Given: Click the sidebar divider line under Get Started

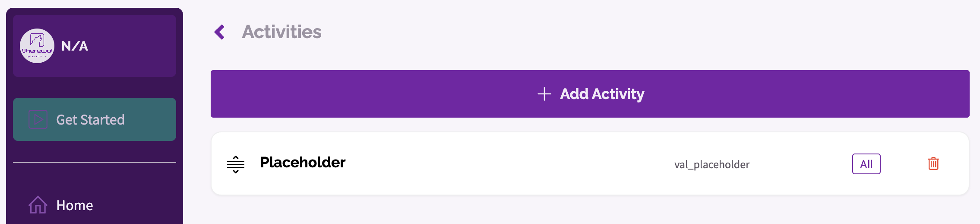Looking at the screenshot, I should (95, 162).
